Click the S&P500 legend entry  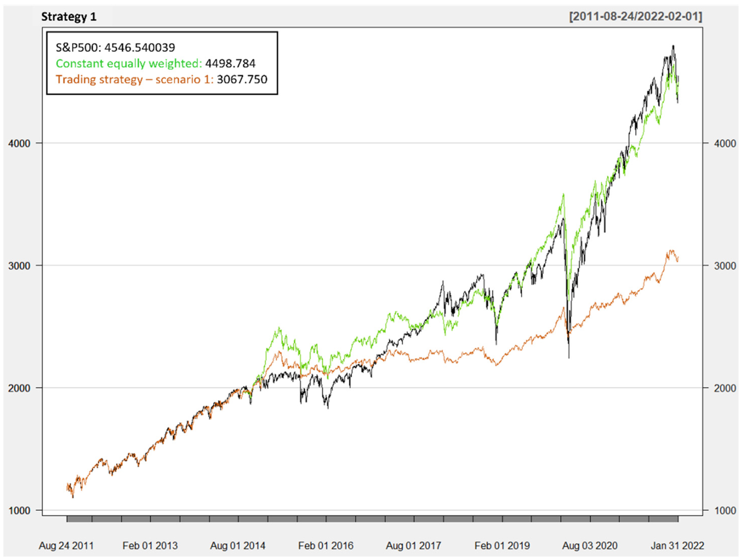(x=115, y=47)
